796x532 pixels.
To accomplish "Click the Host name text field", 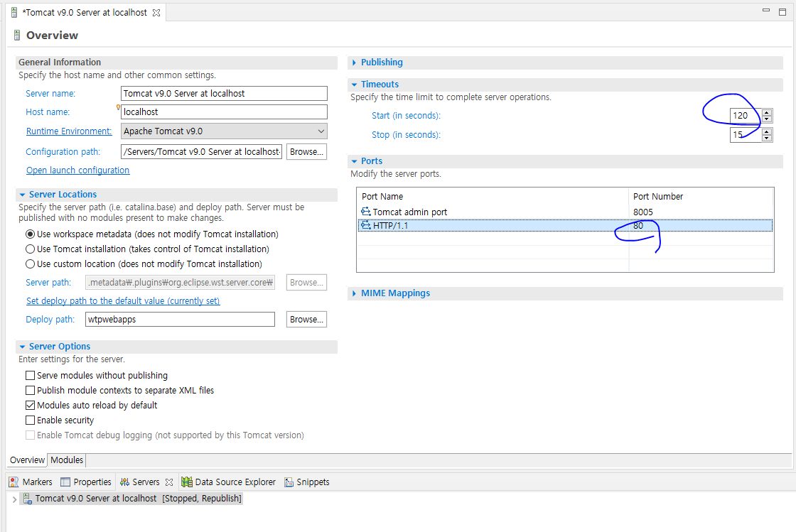I will (x=224, y=112).
